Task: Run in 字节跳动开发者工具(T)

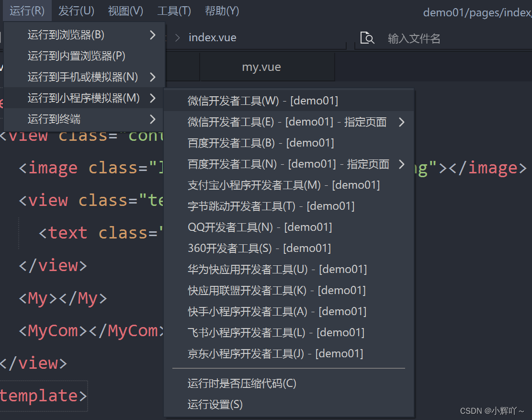Action: point(289,206)
